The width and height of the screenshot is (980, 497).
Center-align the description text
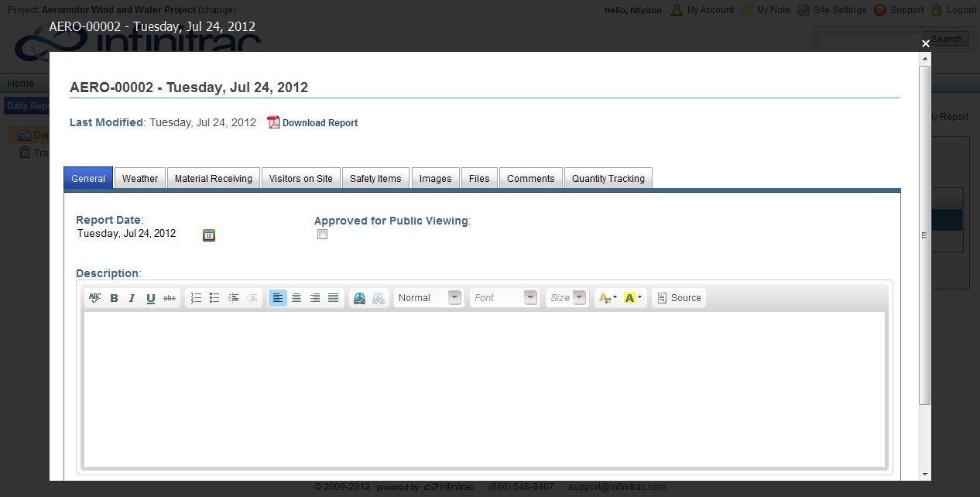click(x=296, y=298)
